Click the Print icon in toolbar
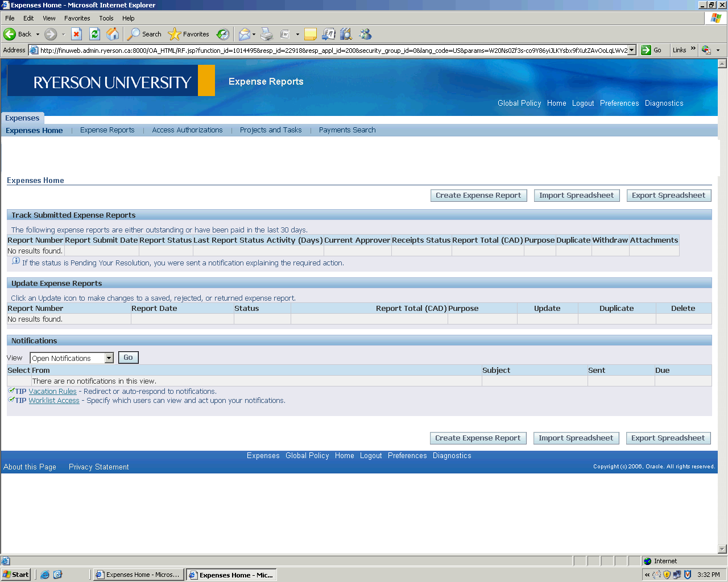The height and width of the screenshot is (582, 728). coord(267,34)
